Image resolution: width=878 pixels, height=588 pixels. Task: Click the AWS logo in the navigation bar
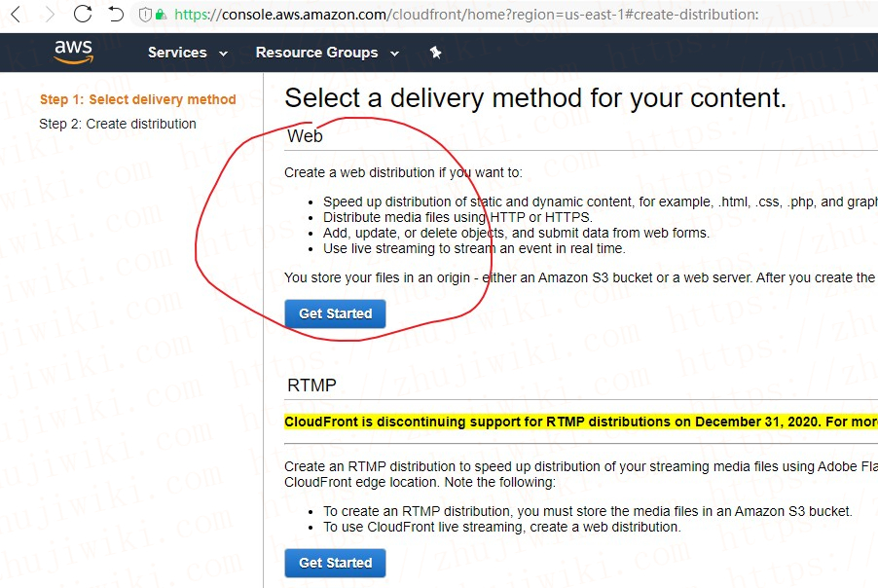tap(73, 52)
